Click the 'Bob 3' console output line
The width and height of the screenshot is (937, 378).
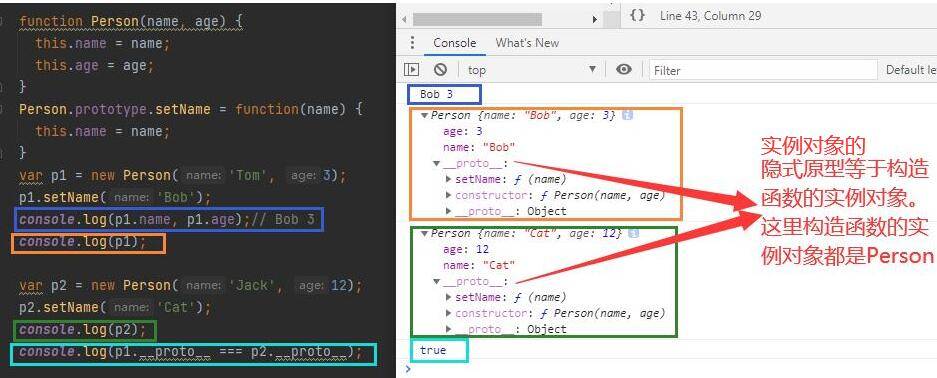437,94
